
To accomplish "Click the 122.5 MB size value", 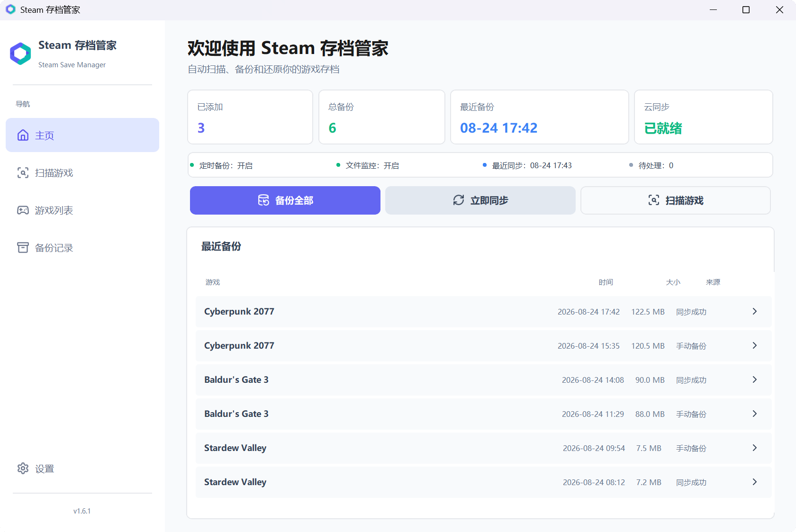I will coord(648,312).
